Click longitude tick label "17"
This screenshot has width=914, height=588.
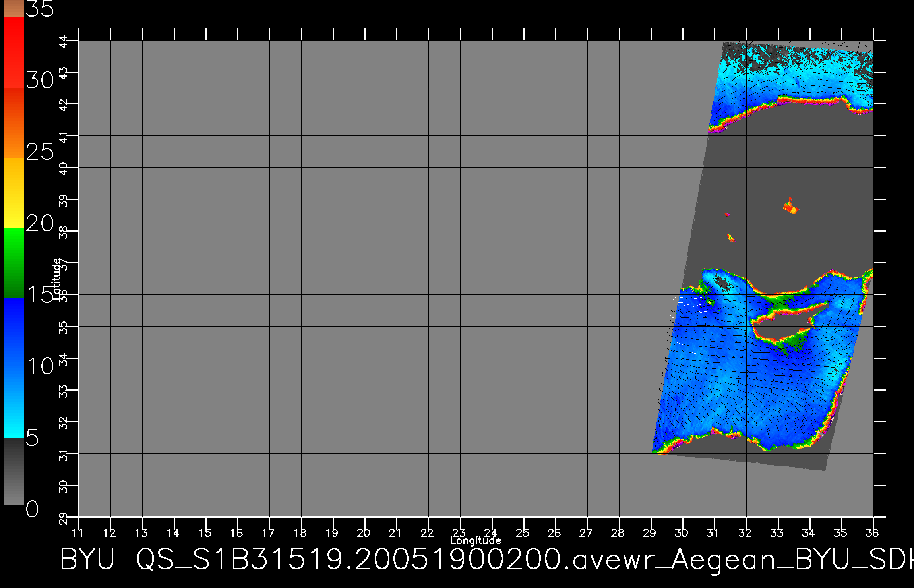pos(268,533)
